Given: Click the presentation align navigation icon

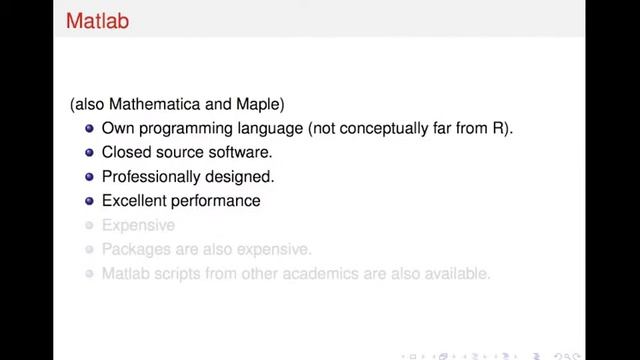Looking at the screenshot, I should [x=536, y=357].
